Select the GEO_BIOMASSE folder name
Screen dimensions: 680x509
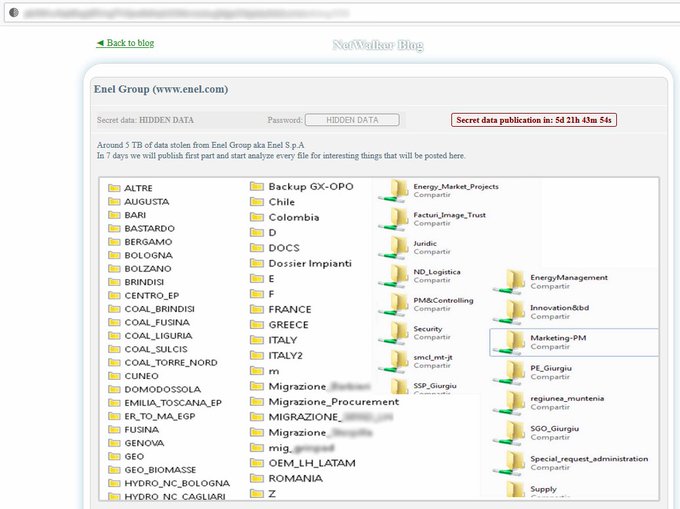[160, 470]
